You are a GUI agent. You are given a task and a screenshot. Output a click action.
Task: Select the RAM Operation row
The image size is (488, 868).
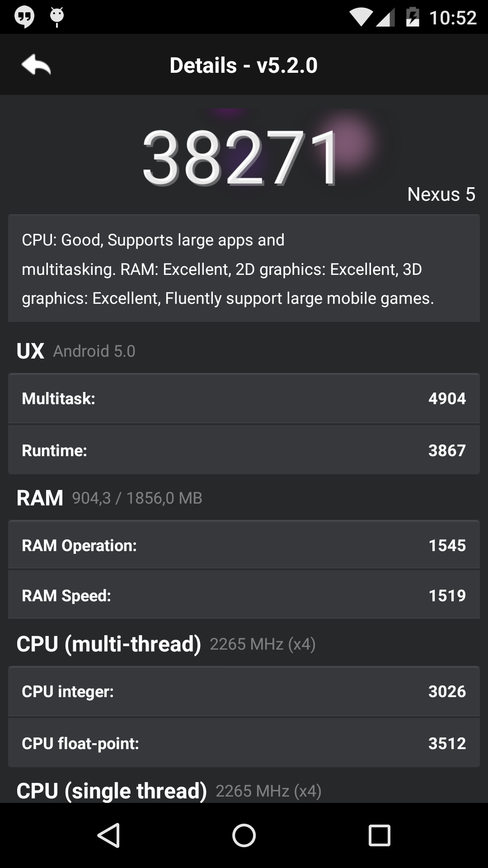(x=244, y=545)
